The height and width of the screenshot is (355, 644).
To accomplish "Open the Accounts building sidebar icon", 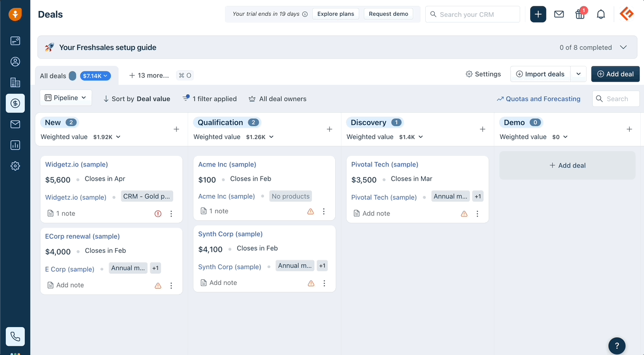I will (15, 82).
